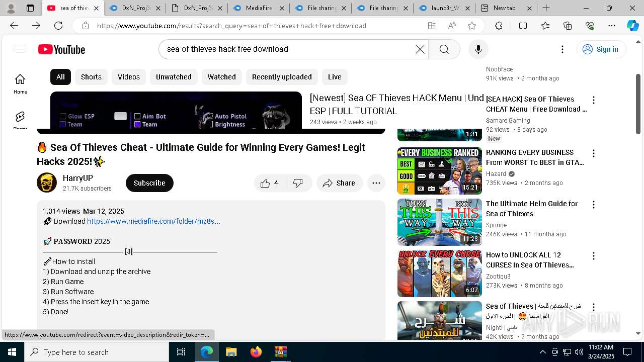Open the Edge tab actions menu

click(30, 8)
